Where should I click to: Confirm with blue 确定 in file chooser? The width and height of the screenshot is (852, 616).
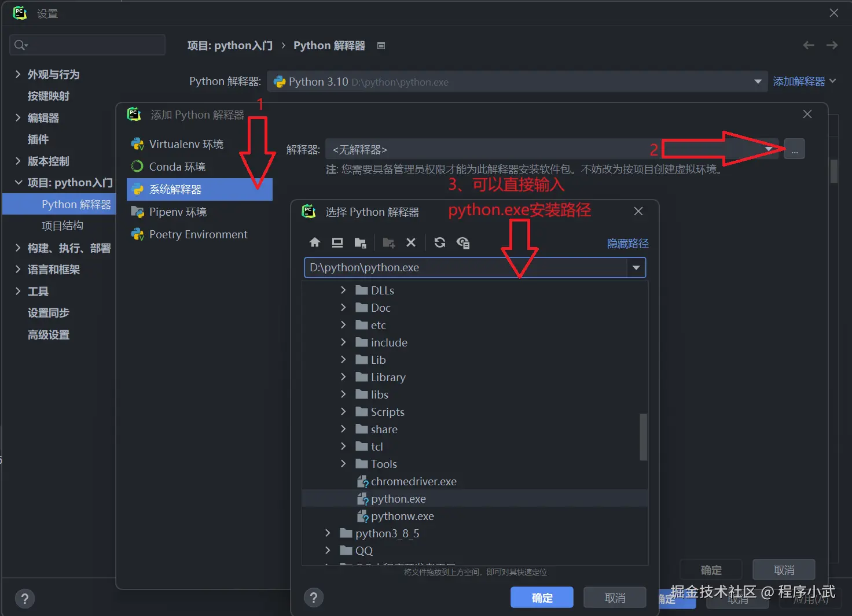coord(542,597)
